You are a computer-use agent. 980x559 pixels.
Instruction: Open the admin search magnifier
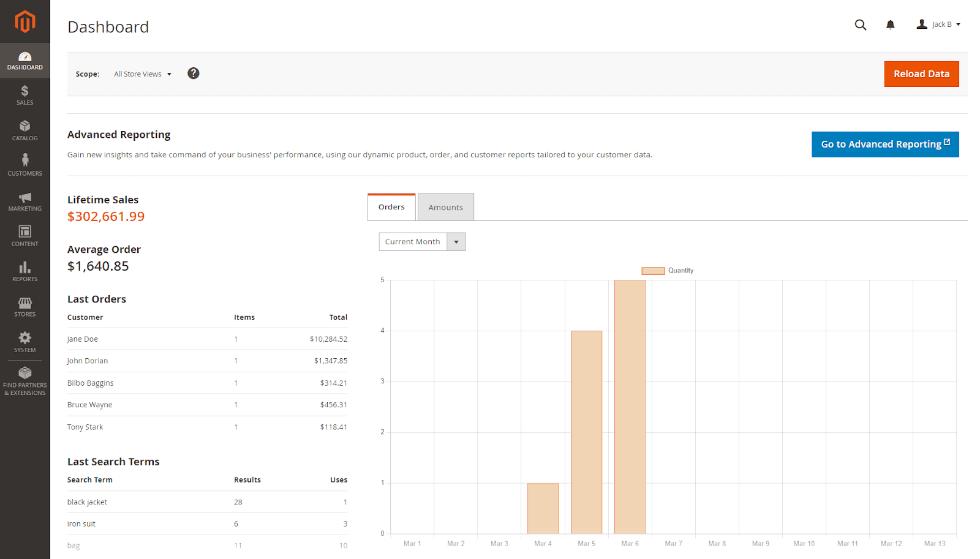tap(860, 24)
